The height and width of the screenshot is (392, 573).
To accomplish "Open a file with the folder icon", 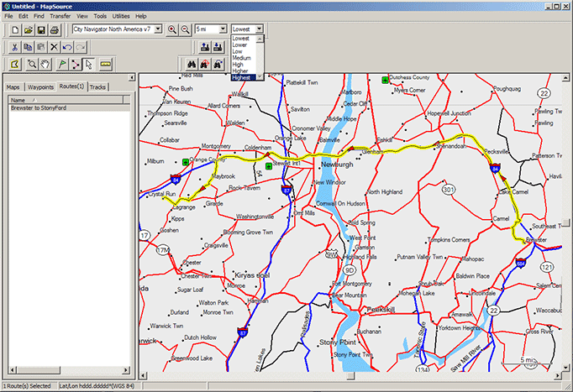I will (x=29, y=30).
